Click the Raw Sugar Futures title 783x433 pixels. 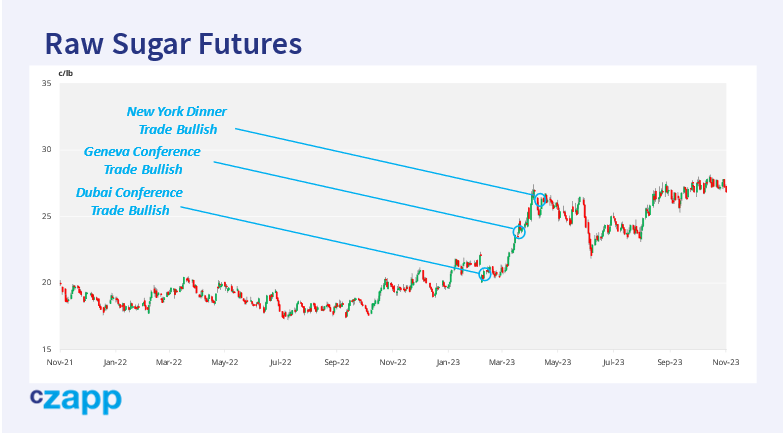pos(173,44)
